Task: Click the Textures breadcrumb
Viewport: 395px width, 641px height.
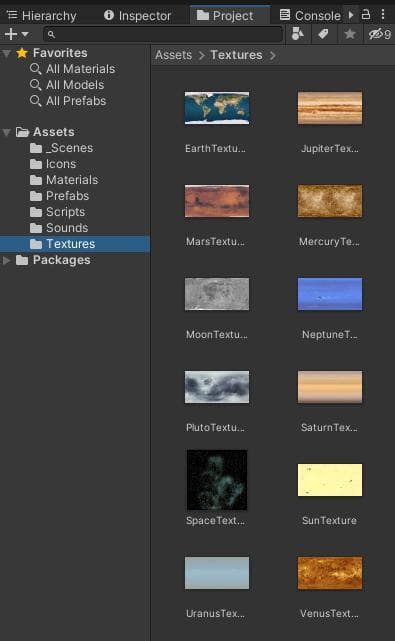Action: [236, 55]
